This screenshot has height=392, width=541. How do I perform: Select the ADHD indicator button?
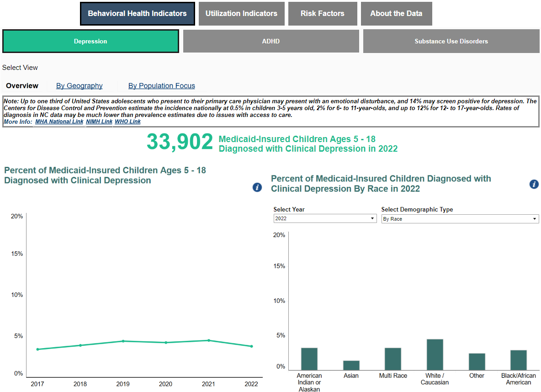click(x=271, y=41)
